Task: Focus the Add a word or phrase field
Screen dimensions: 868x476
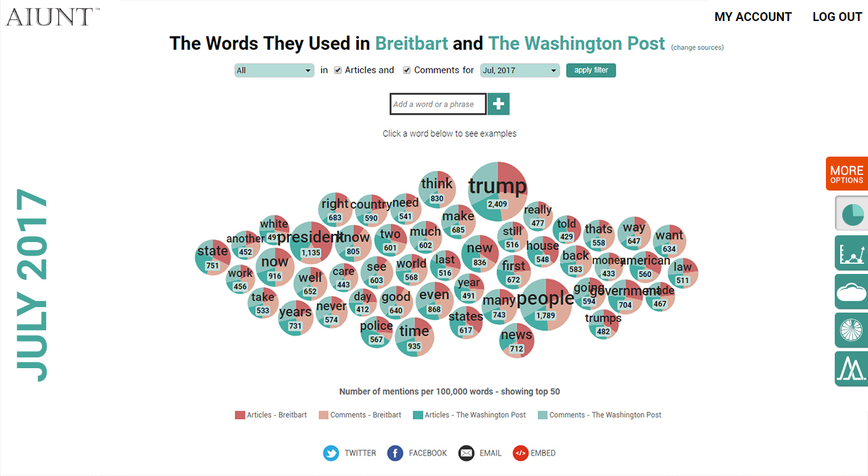Action: [438, 104]
